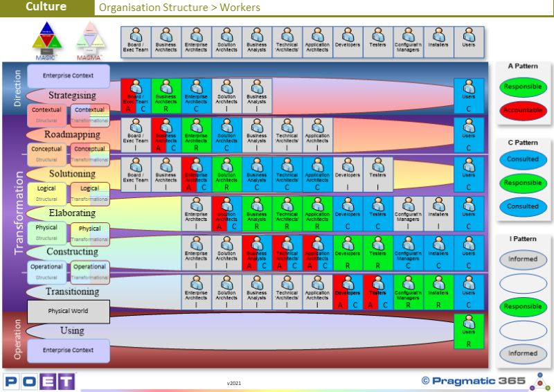The image size is (554, 392).
Task: Click the POET logo at bottom left
Action: coord(39,382)
